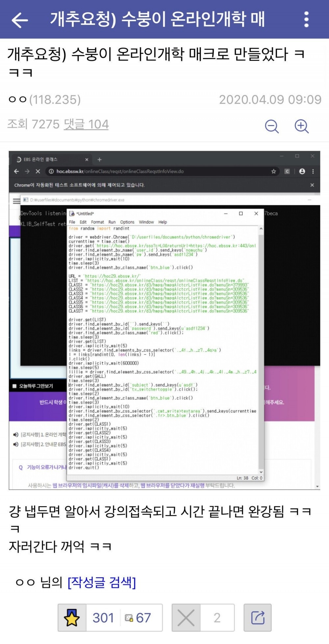The height and width of the screenshot is (644, 329).
Task: Tap the zoom in magnifier icon
Action: (x=301, y=126)
